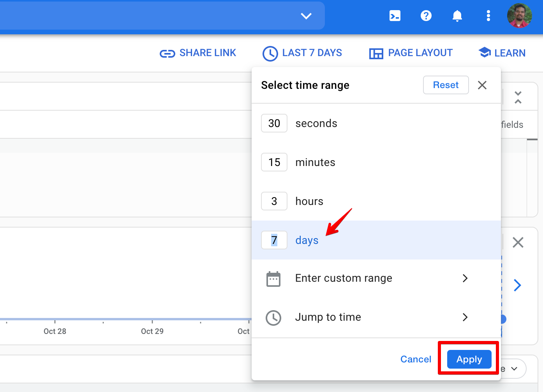Screen dimensions: 543x392
Task: Click the clock icon beside Jump to time
Action: coord(274,318)
